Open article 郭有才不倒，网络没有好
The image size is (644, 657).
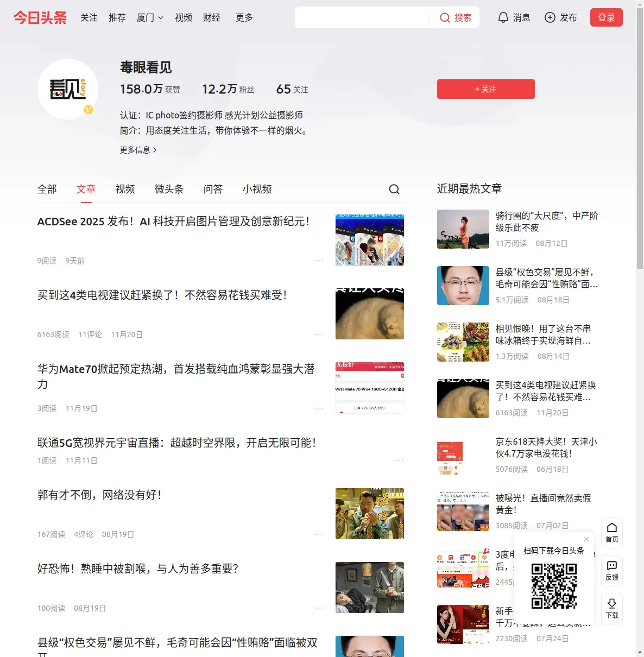(x=99, y=495)
